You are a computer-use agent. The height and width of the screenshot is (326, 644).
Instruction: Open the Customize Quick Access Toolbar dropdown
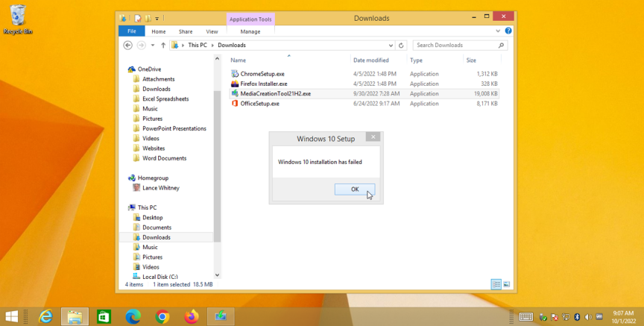[x=157, y=19]
